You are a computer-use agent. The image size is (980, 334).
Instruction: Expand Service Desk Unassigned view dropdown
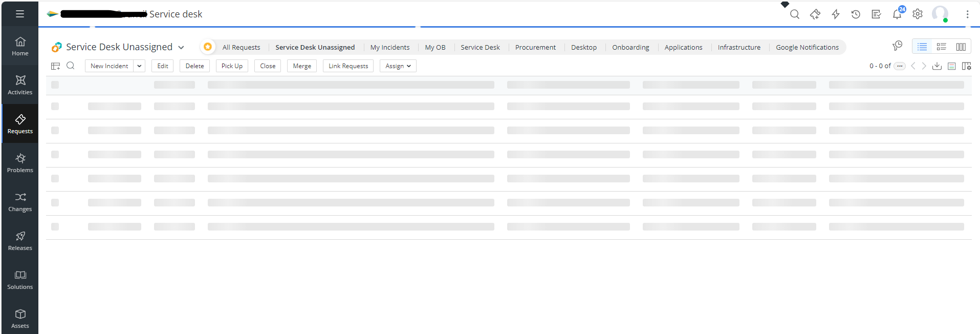[x=181, y=47]
